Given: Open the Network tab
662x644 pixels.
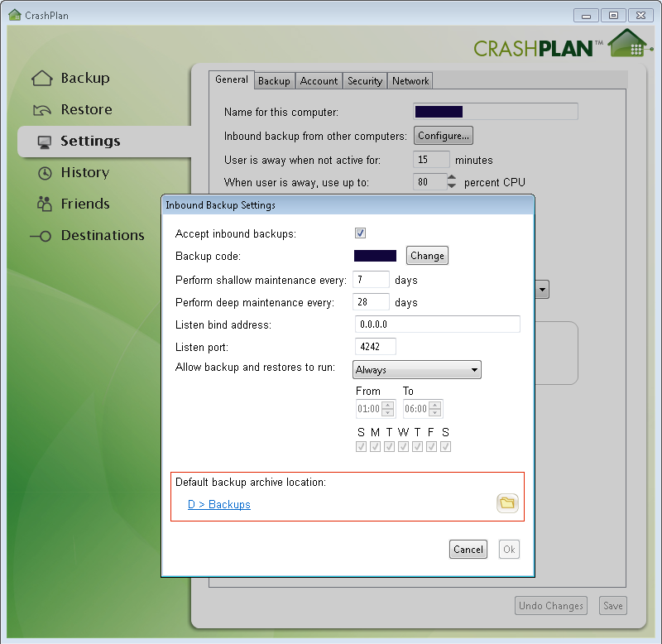Looking at the screenshot, I should [410, 81].
